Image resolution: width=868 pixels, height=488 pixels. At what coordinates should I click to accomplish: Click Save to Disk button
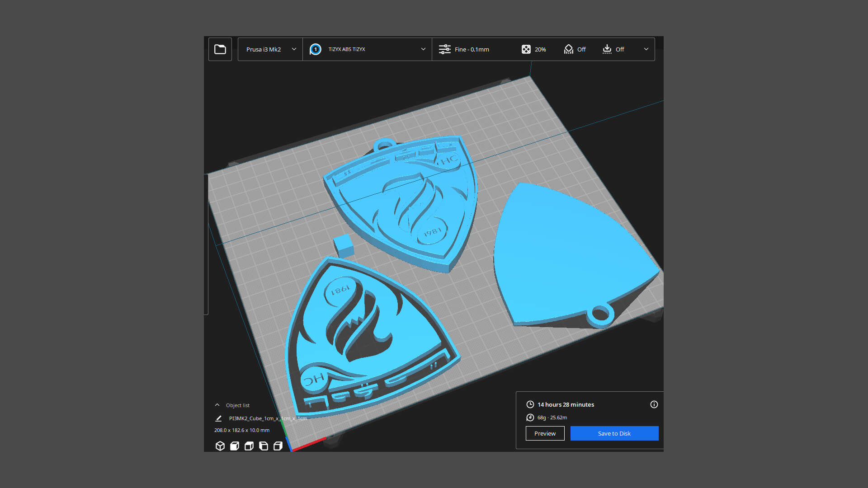(614, 433)
